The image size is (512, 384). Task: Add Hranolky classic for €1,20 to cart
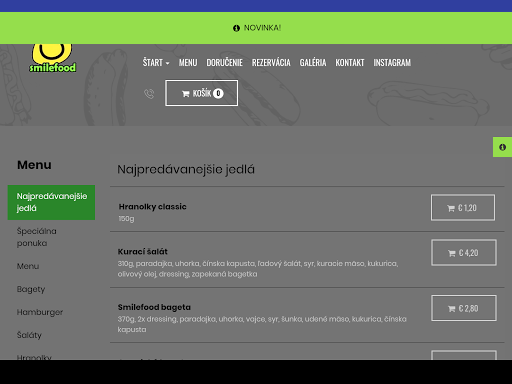click(x=463, y=208)
